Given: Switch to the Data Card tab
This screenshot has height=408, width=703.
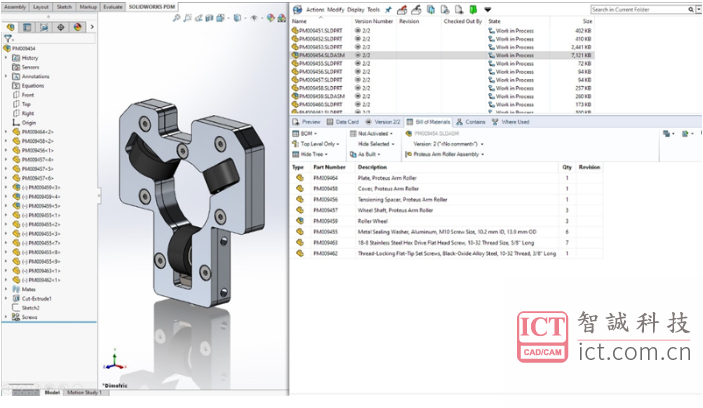Looking at the screenshot, I should coord(343,122).
